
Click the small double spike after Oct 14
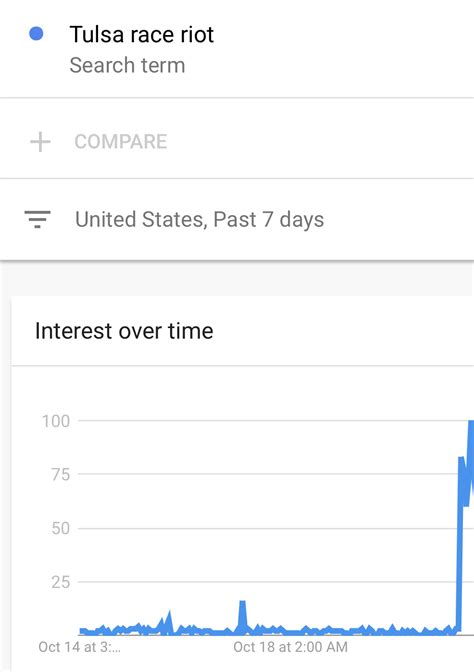tap(165, 621)
